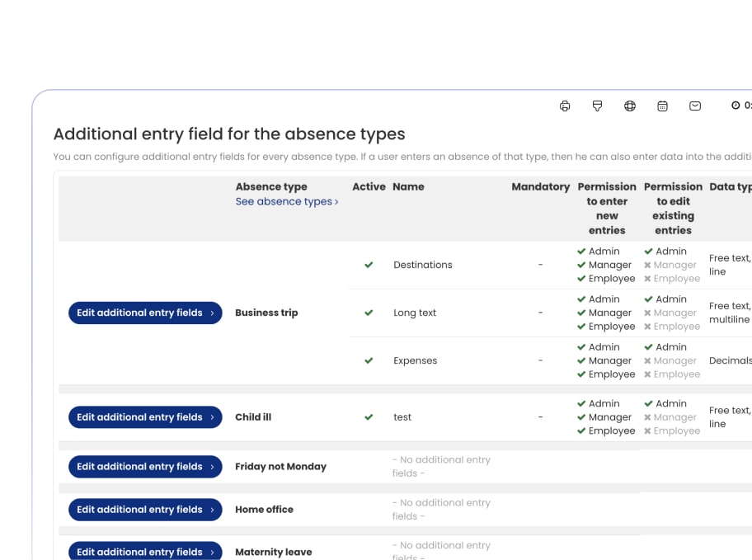752x560 pixels.
Task: Open the calendar icon in toolbar
Action: click(662, 106)
